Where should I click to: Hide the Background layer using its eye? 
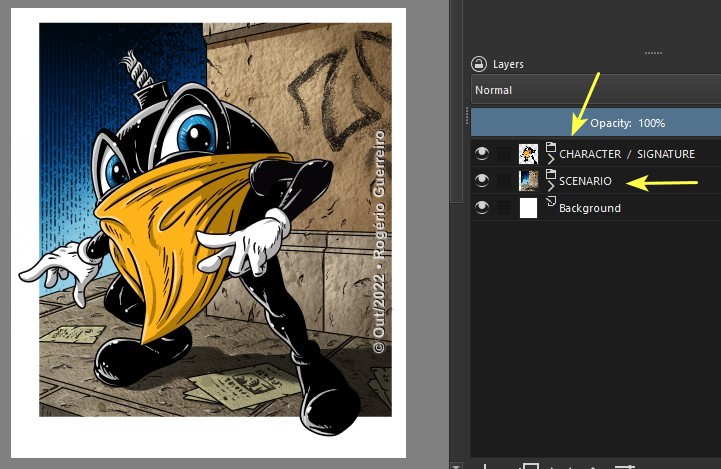click(x=482, y=207)
